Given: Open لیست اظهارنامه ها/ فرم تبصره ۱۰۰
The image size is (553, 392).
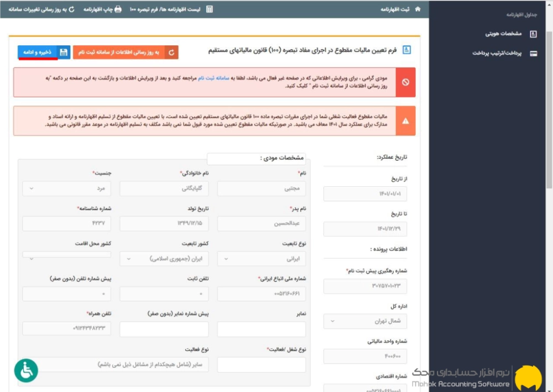Looking at the screenshot, I should pyautogui.click(x=165, y=9).
